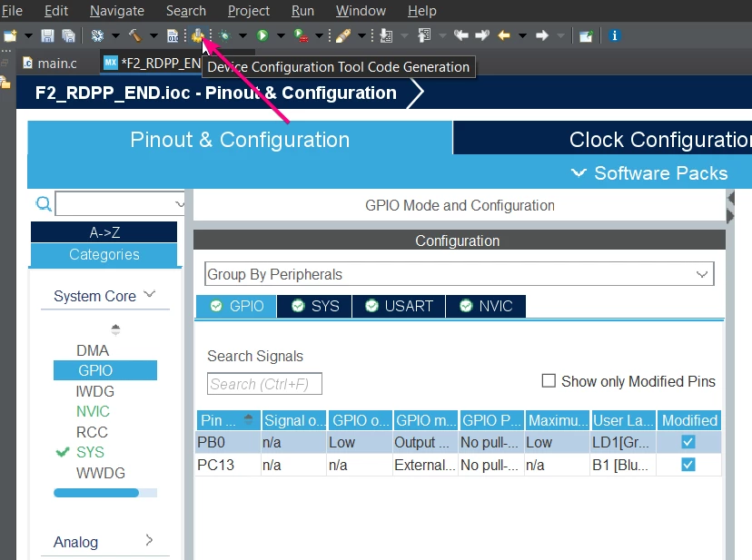Click the Pinout & Configuration breadcrumb
This screenshot has width=752, height=560.
[216, 93]
